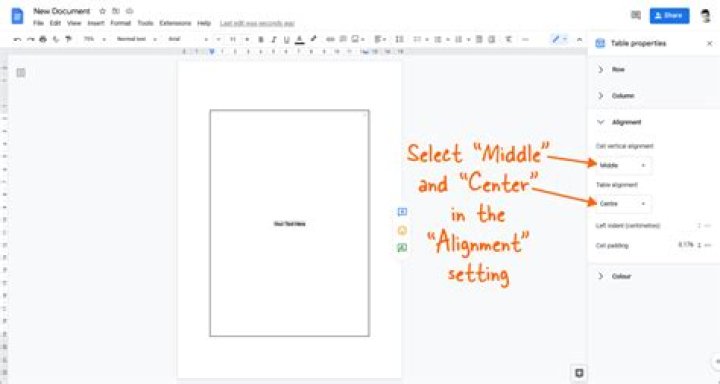The width and height of the screenshot is (720, 384).
Task: Open the File menu
Action: coord(39,23)
